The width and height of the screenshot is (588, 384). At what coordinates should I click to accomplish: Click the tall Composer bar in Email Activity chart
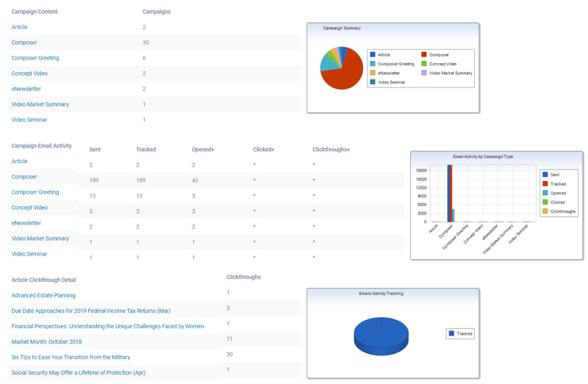click(x=449, y=192)
